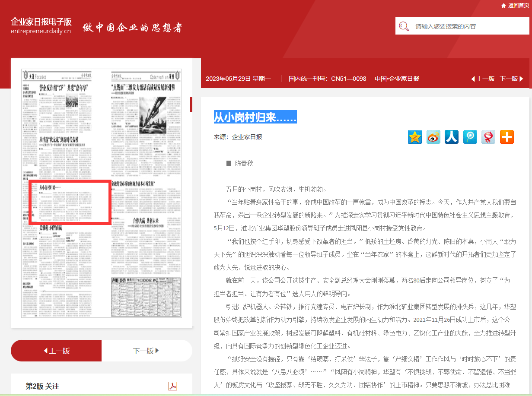Screen dimensions: 532x396
Task: Open the 点线面 article on page 3
Action: tap(143, 87)
